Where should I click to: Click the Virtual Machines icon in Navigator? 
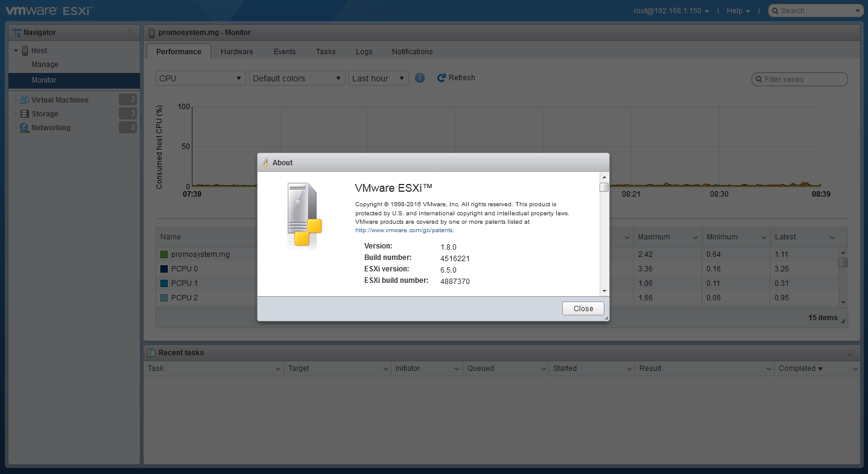(x=25, y=100)
